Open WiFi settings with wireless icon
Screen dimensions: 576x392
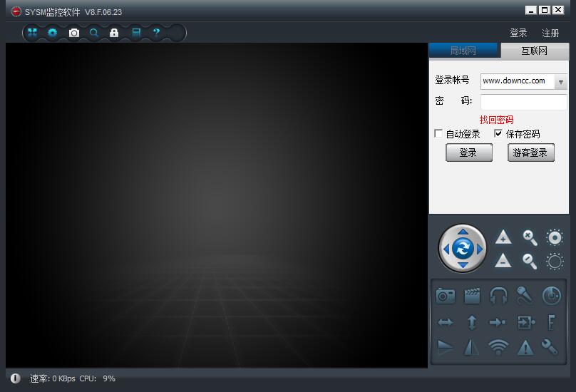tap(498, 347)
